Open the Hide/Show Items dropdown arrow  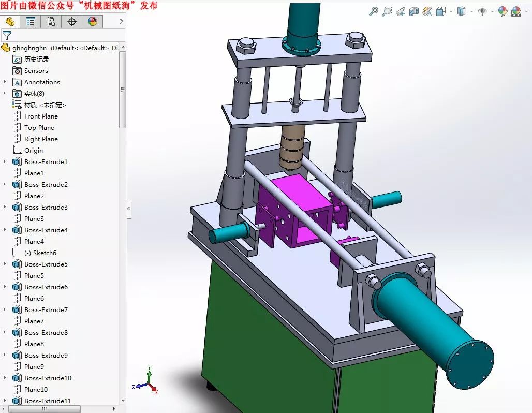(x=492, y=12)
